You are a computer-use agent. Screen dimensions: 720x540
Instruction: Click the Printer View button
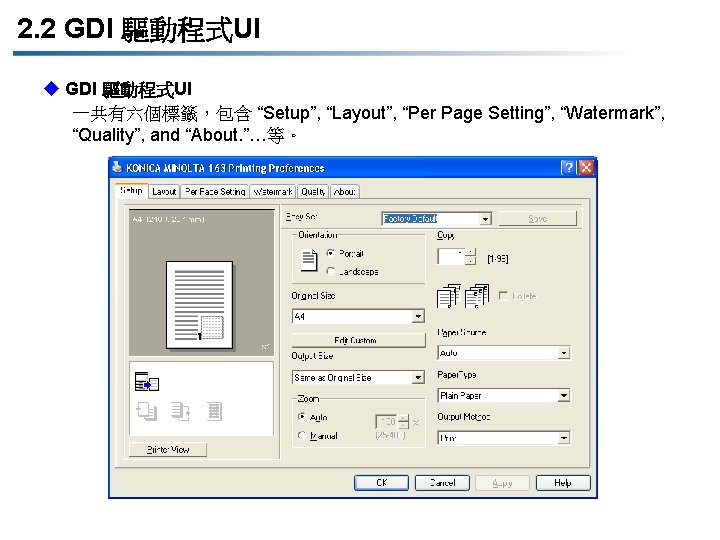coord(168,450)
